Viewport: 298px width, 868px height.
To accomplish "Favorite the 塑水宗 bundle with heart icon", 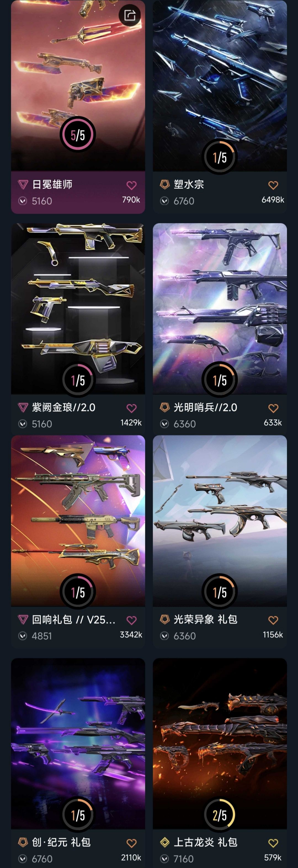I will pos(273,185).
